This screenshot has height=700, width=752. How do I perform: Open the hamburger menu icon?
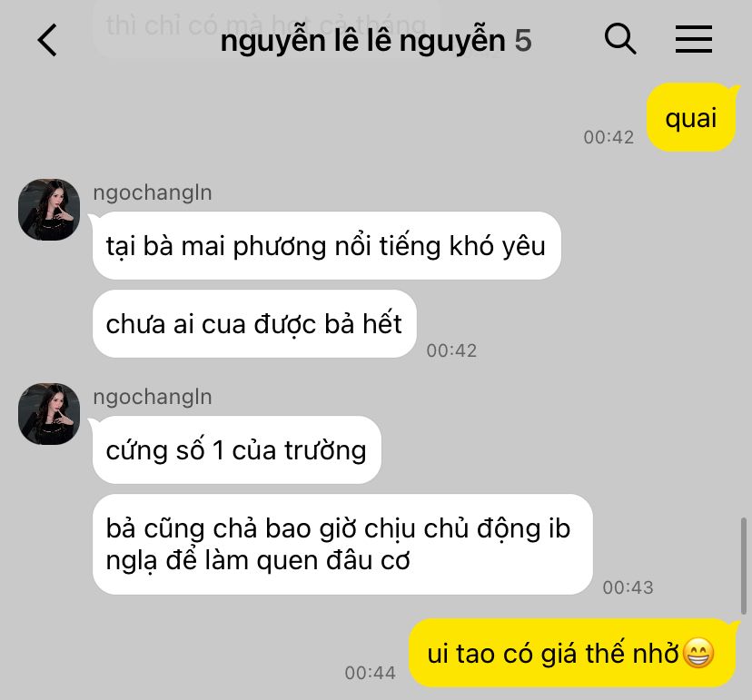pyautogui.click(x=694, y=39)
